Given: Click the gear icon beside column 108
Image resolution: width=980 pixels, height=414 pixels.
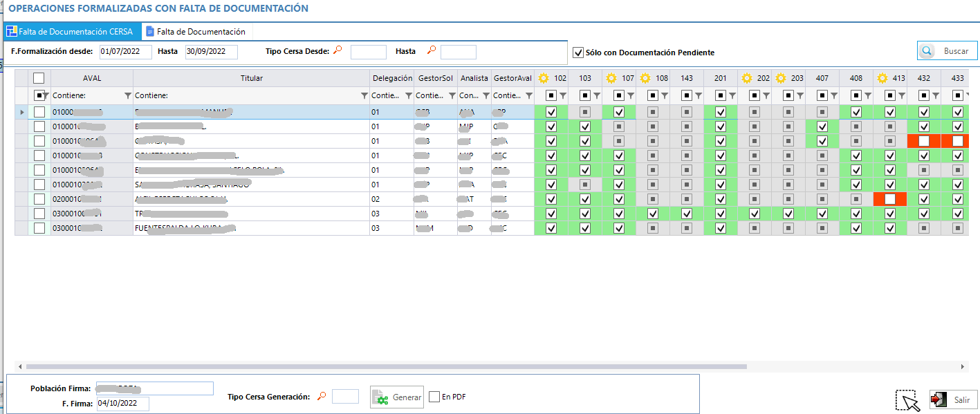Looking at the screenshot, I should pos(645,78).
